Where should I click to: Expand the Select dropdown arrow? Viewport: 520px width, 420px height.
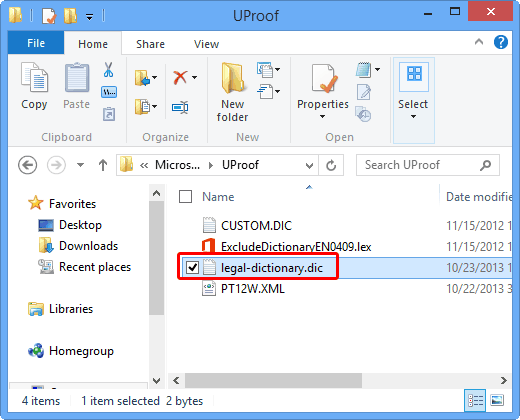[x=413, y=117]
